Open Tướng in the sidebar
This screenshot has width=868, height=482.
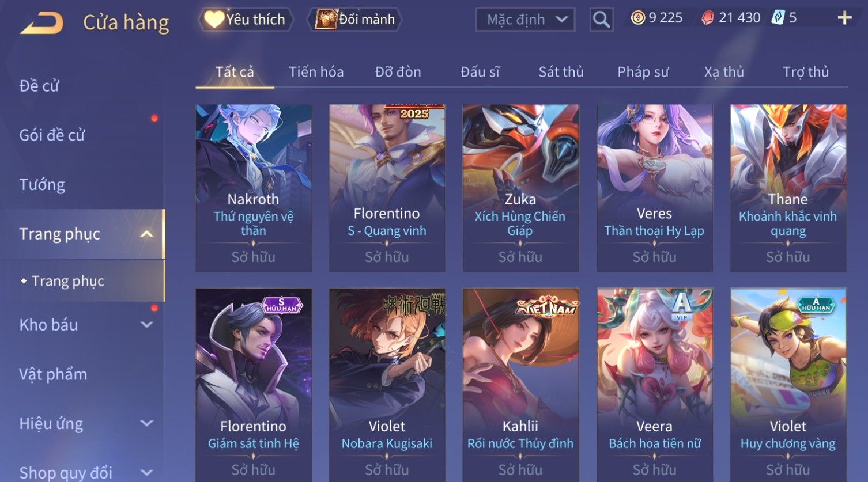point(42,185)
